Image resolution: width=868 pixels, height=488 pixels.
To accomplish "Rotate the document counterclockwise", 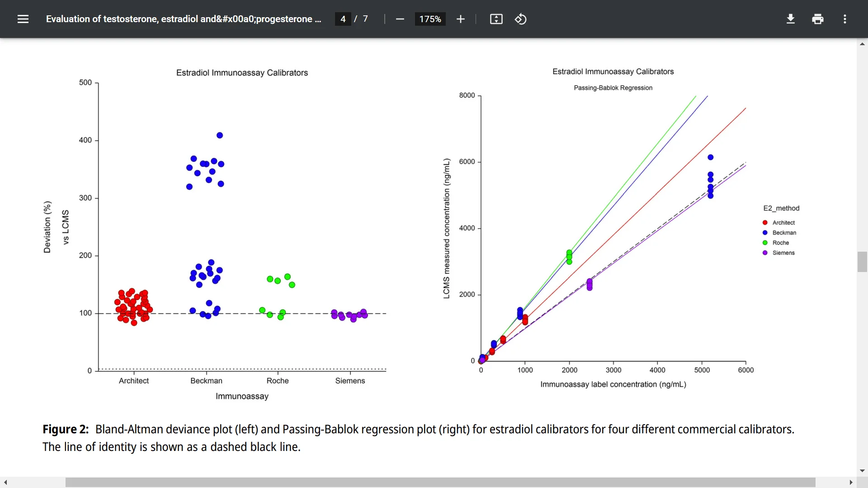I will [520, 19].
